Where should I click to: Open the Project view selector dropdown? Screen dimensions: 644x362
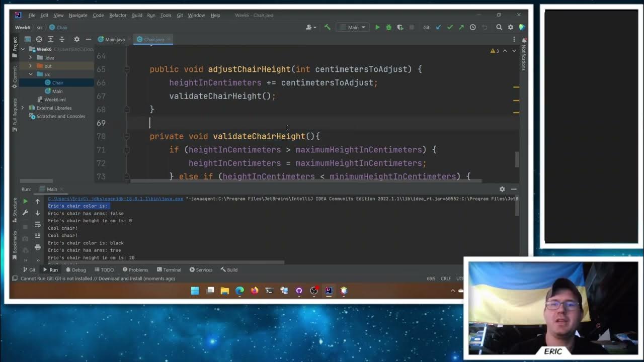(27, 39)
